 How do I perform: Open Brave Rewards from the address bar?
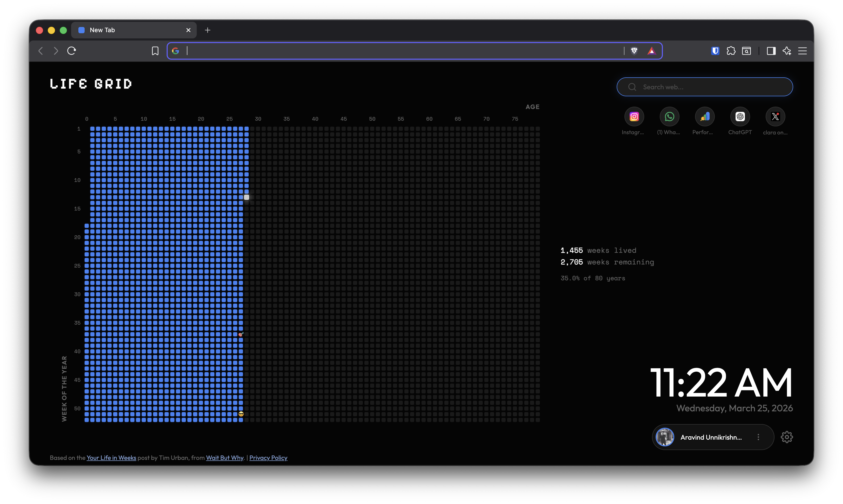tap(651, 51)
